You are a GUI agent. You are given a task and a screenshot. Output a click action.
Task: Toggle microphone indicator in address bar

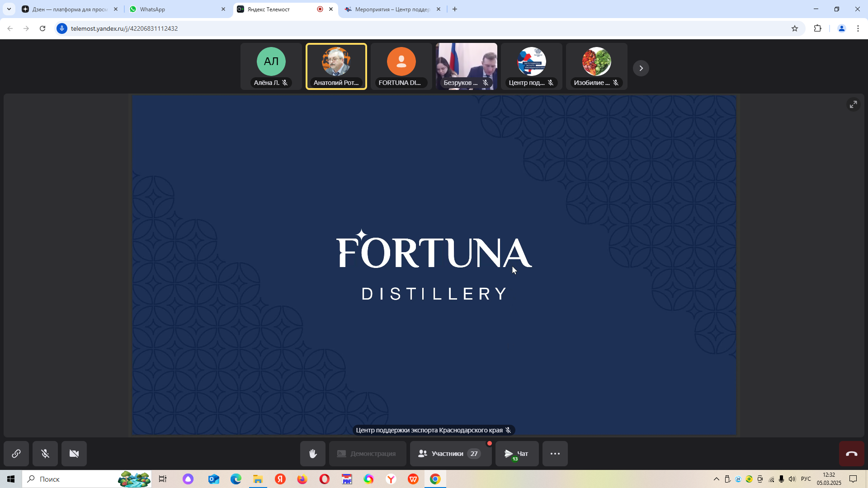coord(62,28)
